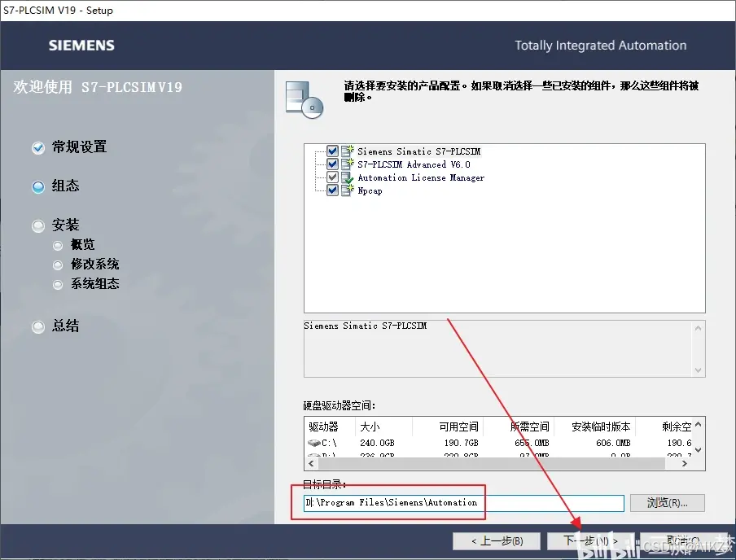Select the Npcap tree row
736x560 pixels.
tap(370, 190)
